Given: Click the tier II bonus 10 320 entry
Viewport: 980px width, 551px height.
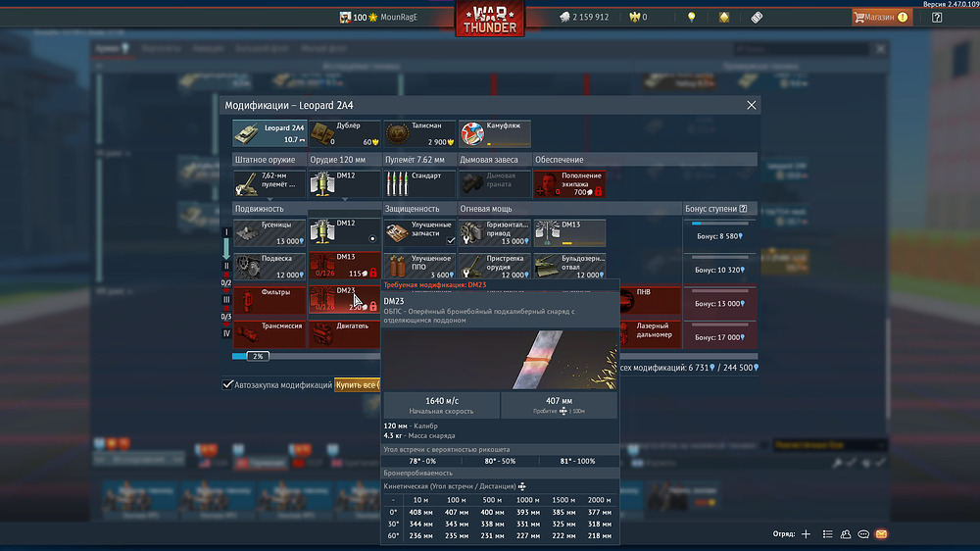Looking at the screenshot, I should tap(719, 267).
